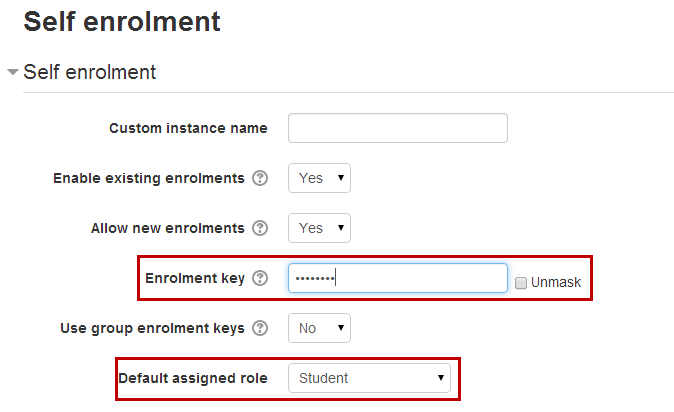Screen dimensions: 674x412
Task: Show help for Use group enrolment keys
Action: (x=260, y=328)
